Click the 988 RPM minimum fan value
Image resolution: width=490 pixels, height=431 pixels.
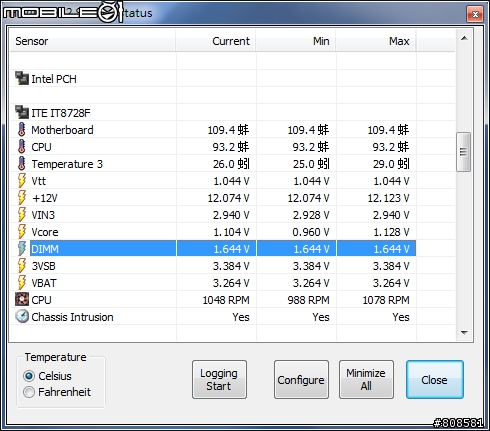point(308,300)
